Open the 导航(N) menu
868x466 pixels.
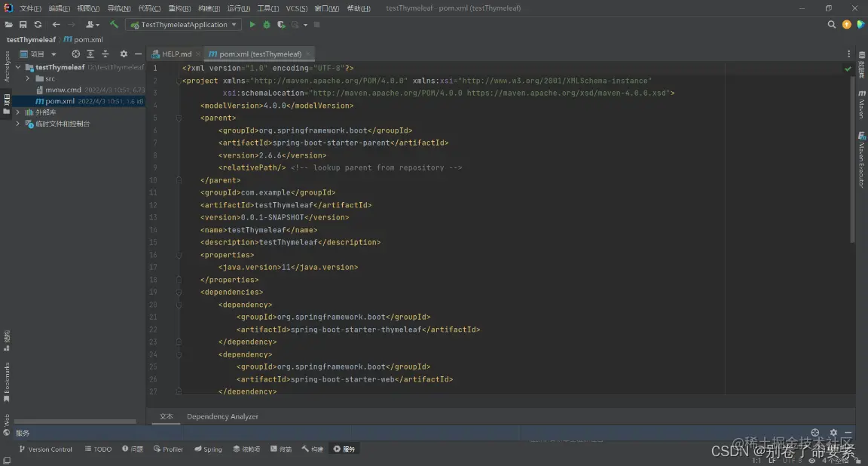click(x=119, y=8)
